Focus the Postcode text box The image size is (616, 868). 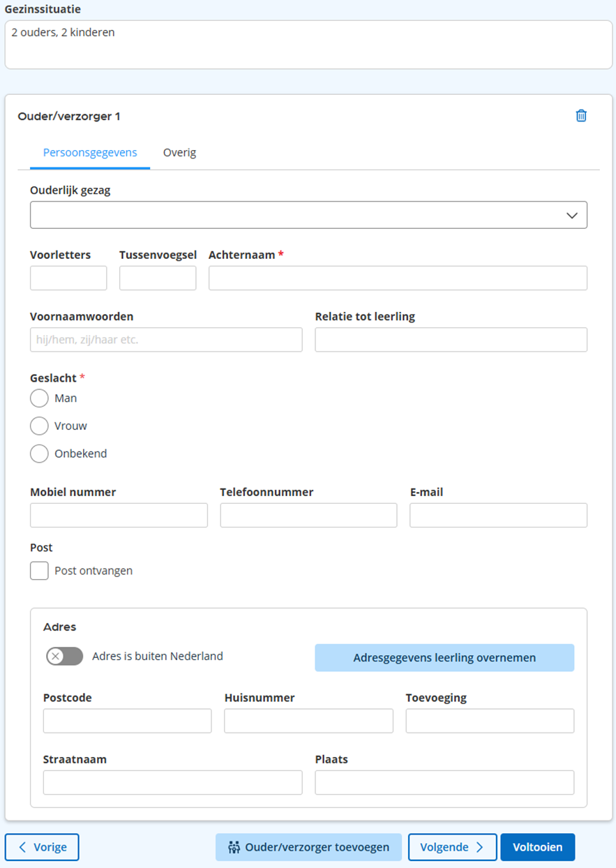point(127,721)
